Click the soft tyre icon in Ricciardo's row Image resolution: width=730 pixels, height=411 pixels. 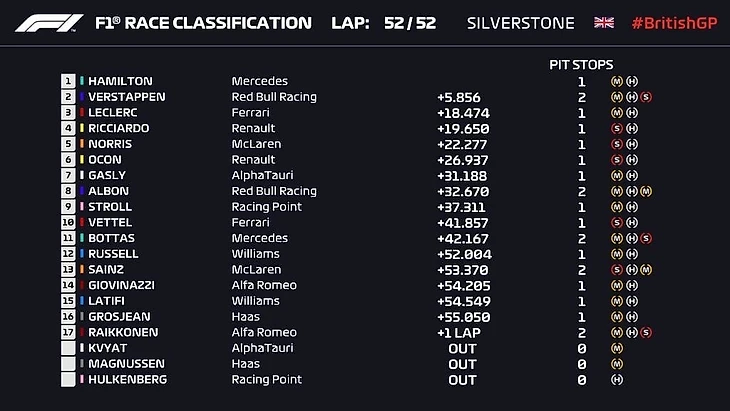click(617, 128)
